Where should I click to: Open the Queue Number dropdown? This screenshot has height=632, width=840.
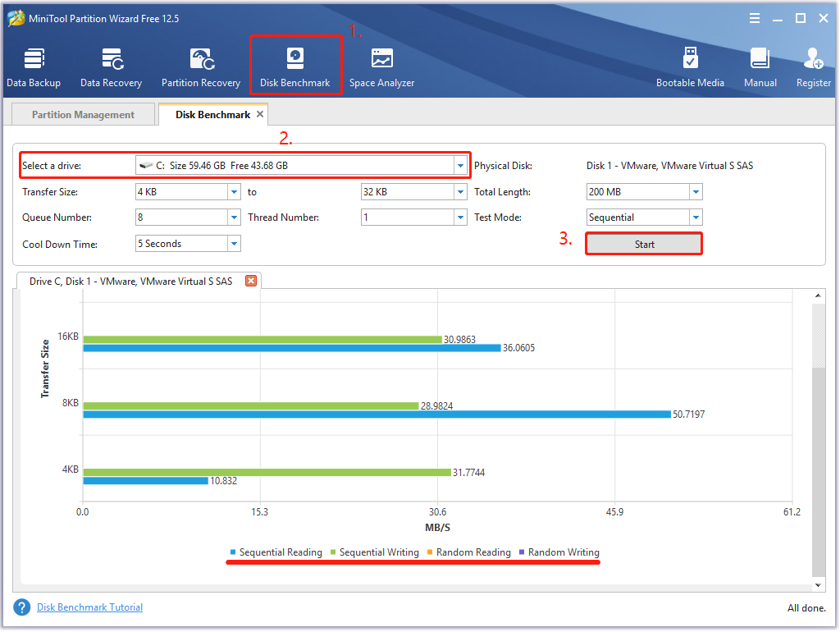point(234,218)
